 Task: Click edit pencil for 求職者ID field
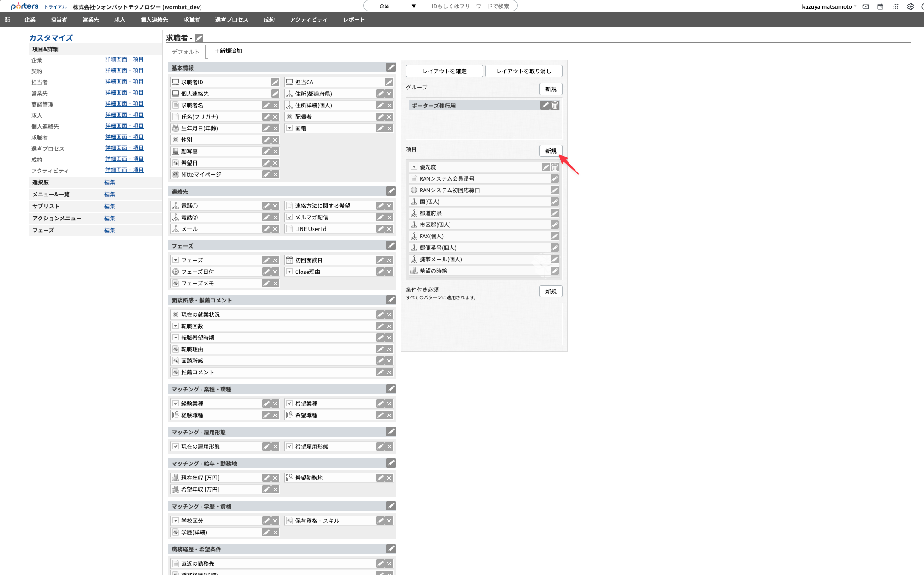[275, 82]
